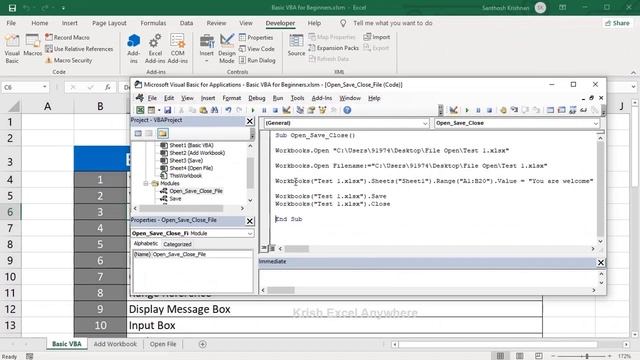640x360 pixels.
Task: Toggle the macro recording icon in the status bar
Action: [29, 356]
